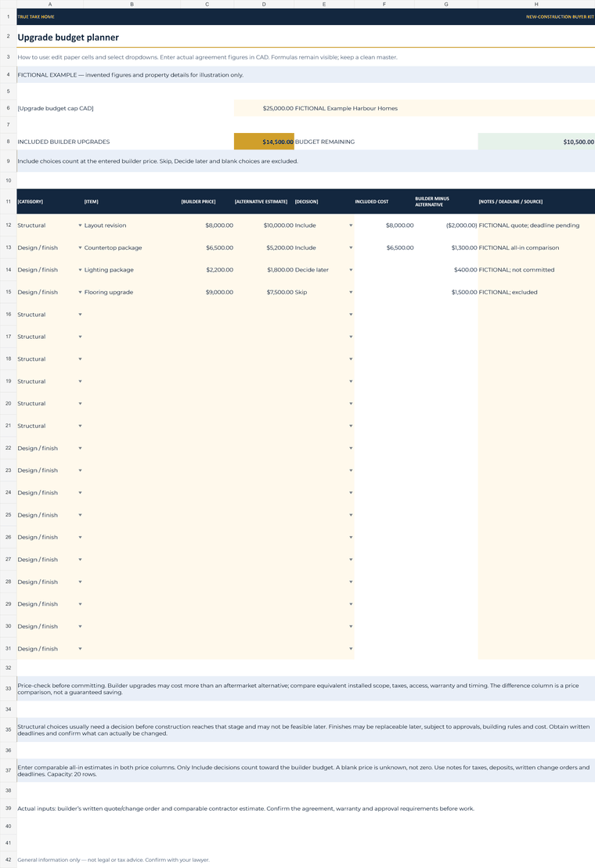Select column A header

[50, 4]
